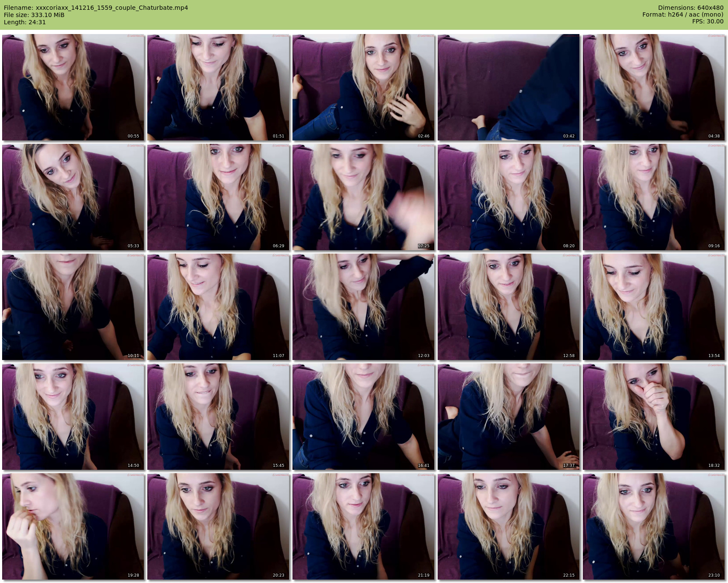
Task: Click the "Dimensions: 640x480" text
Action: (691, 8)
